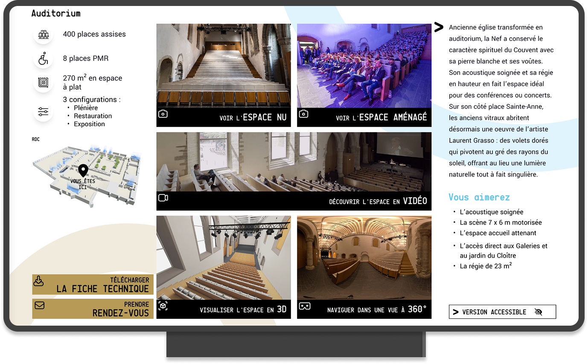Open Voir l'espace nu photo
Viewport: 588px width, 364px height.
[224, 75]
